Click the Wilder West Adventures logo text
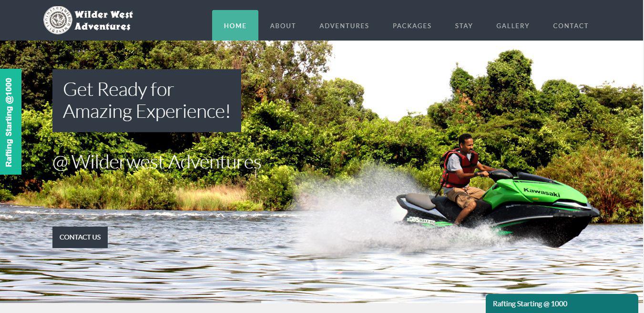The image size is (644, 313). (103, 21)
